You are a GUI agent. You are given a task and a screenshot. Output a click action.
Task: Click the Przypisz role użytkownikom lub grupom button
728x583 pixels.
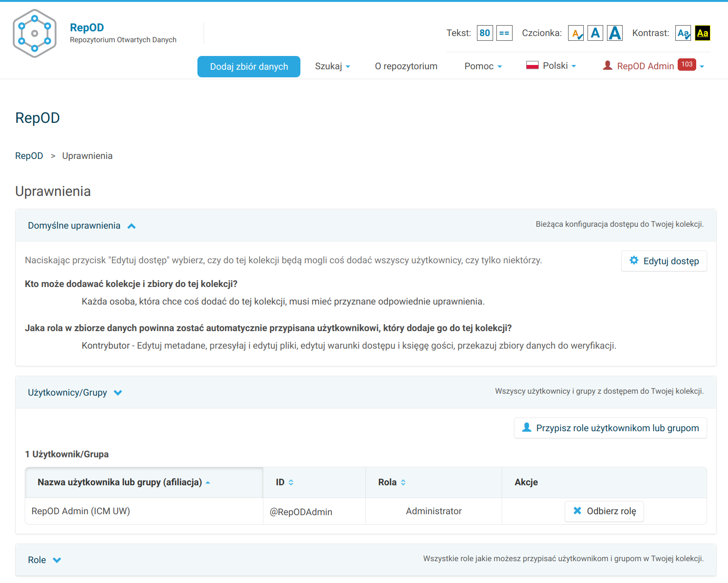tap(610, 428)
